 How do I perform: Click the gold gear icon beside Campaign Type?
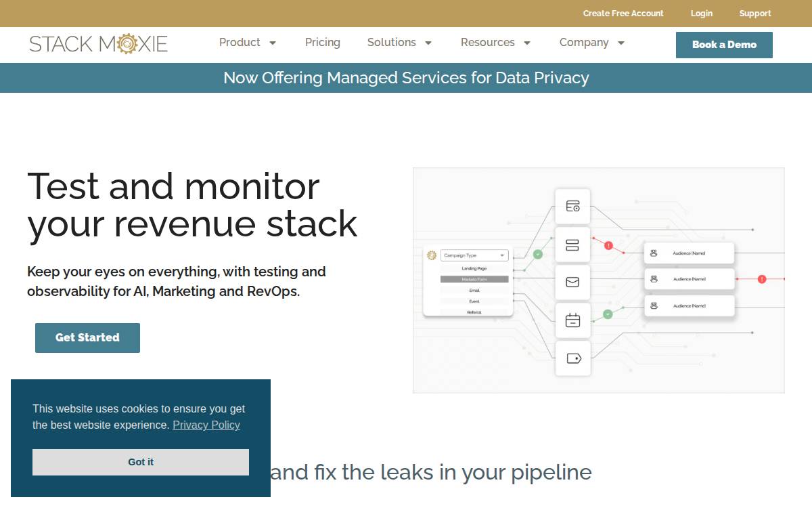[432, 255]
